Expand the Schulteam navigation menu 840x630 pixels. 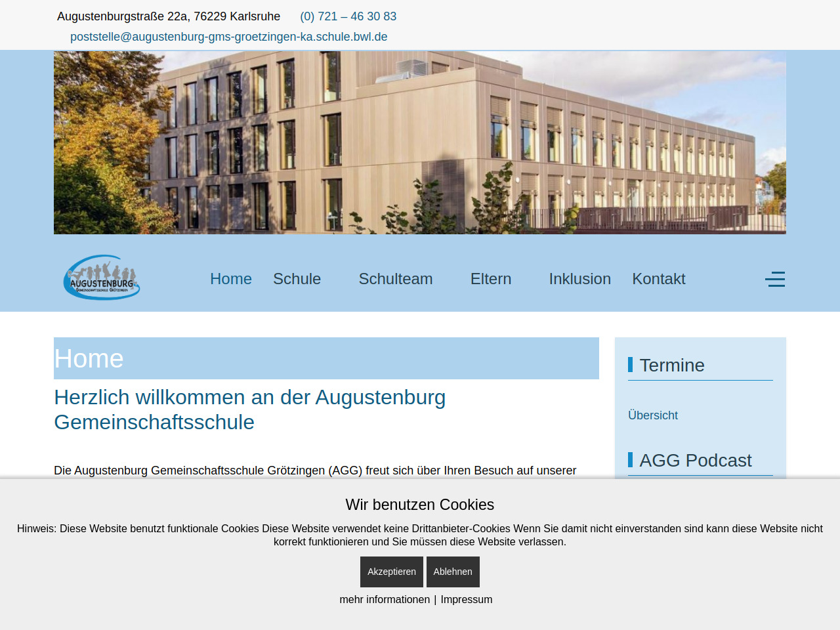tap(395, 279)
